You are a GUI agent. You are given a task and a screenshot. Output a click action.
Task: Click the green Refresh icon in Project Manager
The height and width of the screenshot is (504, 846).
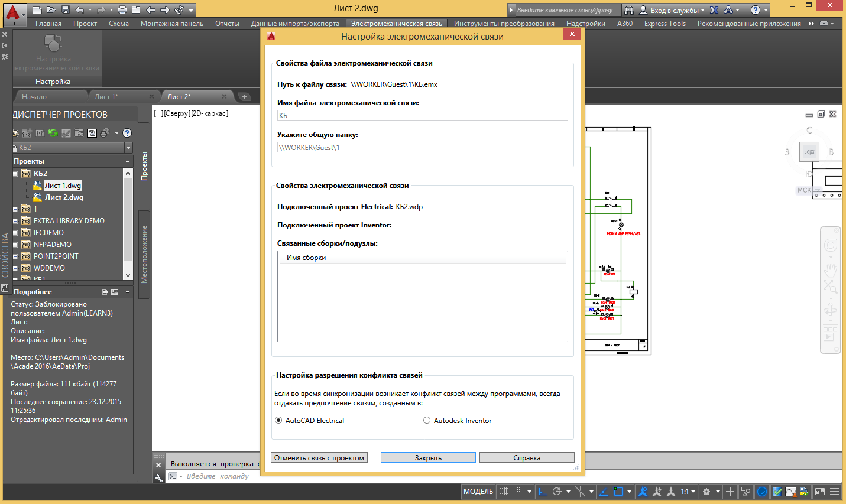(x=53, y=133)
